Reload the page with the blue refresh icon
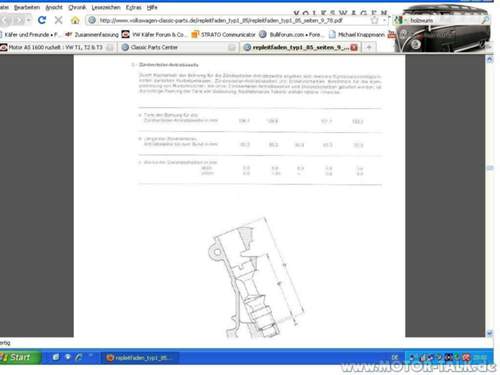The width and height of the screenshot is (500, 375). 42,20
